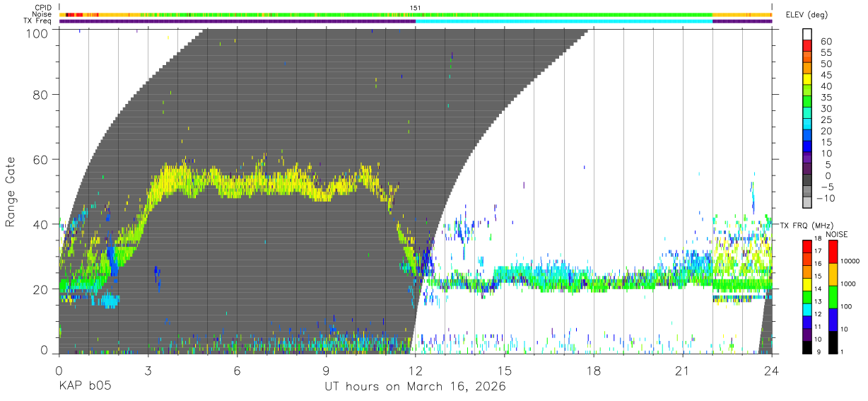Viewport: 868px width, 401px height.
Task: Click the 25 label on elevation scale
Action: (x=825, y=120)
